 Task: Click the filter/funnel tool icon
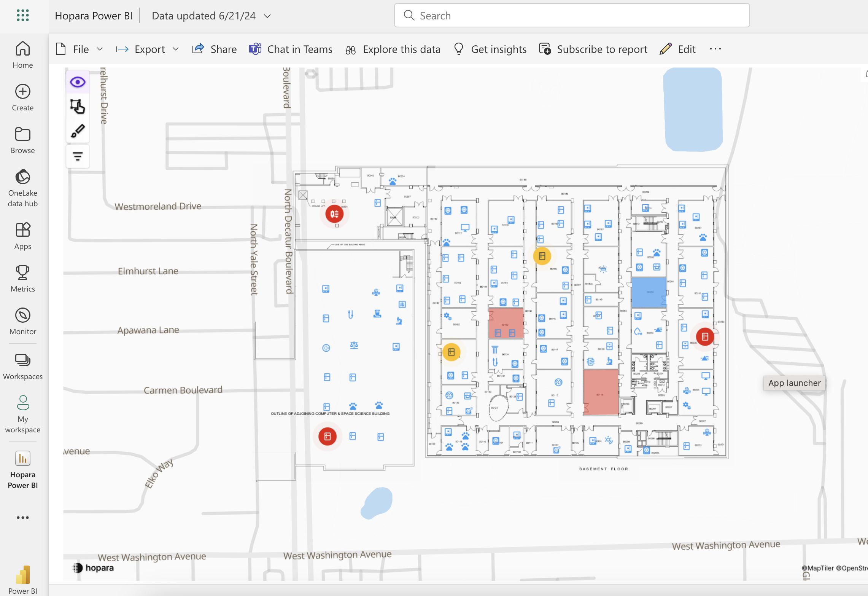[x=76, y=156]
